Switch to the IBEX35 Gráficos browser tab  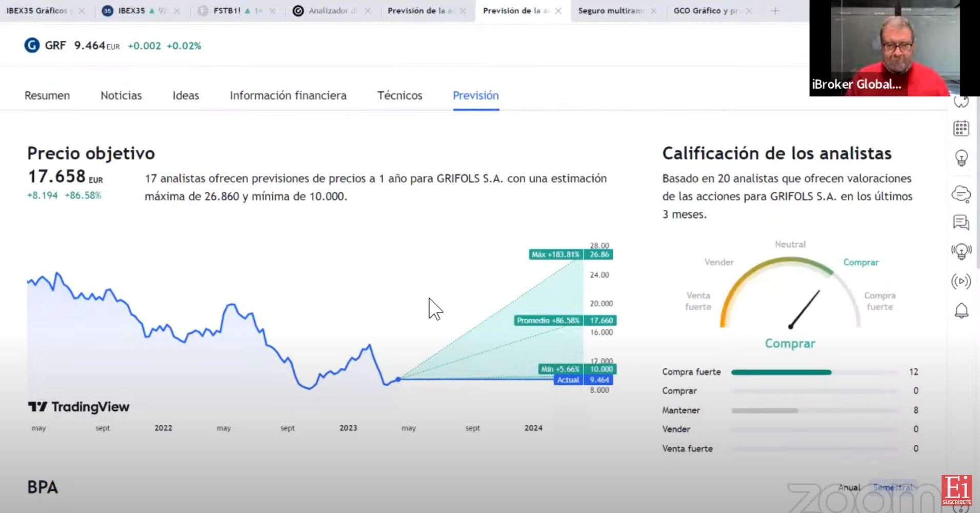[x=44, y=11]
